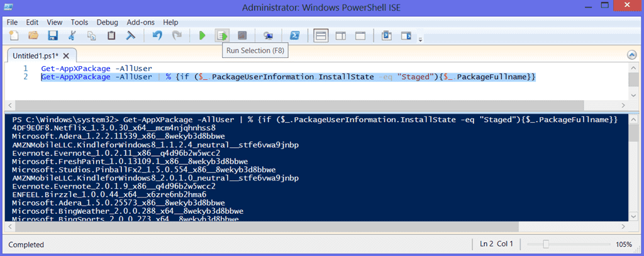644x256 pixels.
Task: Run the script with the green play icon
Action: click(202, 36)
